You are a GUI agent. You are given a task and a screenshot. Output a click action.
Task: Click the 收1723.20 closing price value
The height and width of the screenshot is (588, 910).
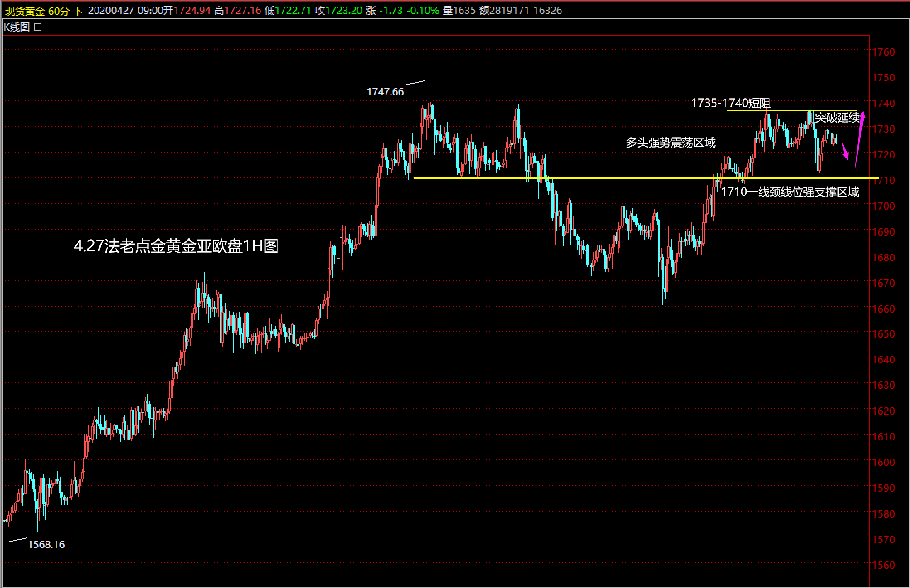coord(339,11)
